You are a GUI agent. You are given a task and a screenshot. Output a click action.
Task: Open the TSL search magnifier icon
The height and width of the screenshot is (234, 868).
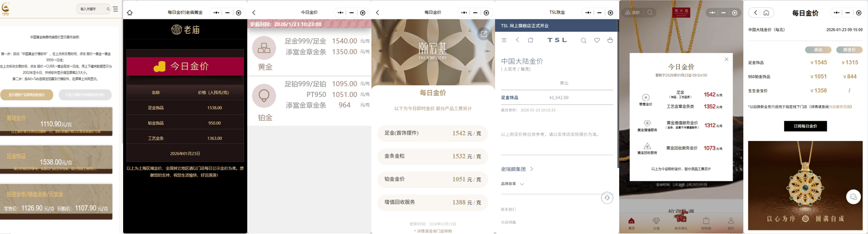pos(583,40)
